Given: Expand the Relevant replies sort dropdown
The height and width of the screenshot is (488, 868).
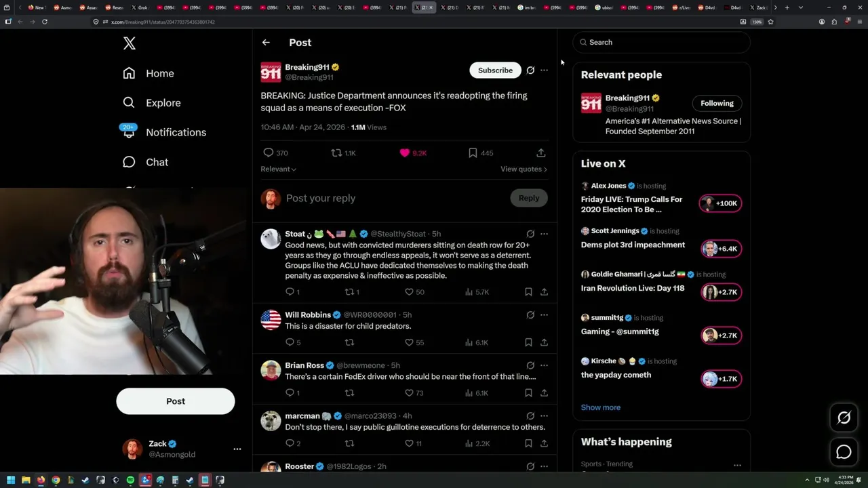Looking at the screenshot, I should click(278, 169).
